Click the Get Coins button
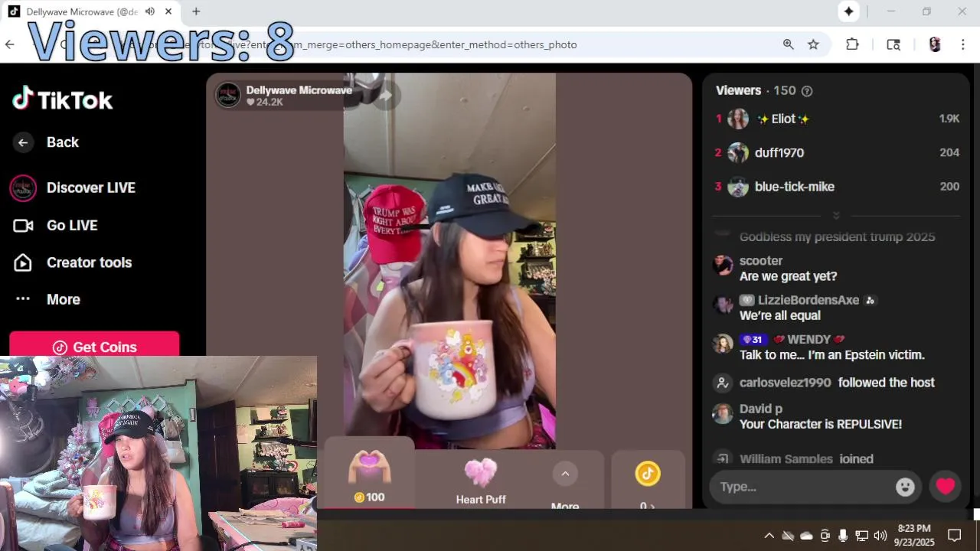The width and height of the screenshot is (980, 551). click(94, 346)
